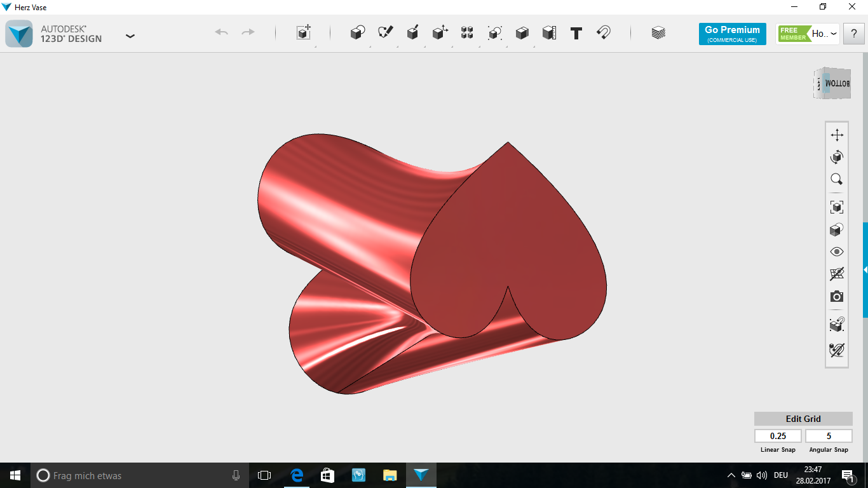Open the volume control in tray

(762, 475)
